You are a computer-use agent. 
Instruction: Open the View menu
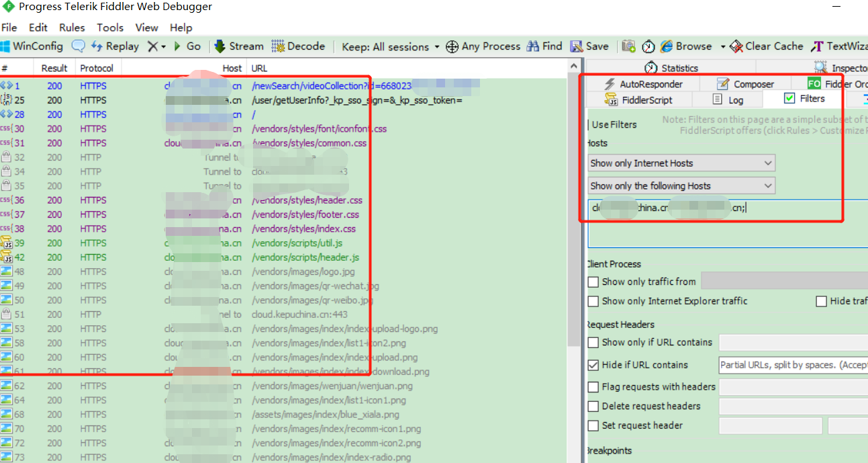pos(146,28)
